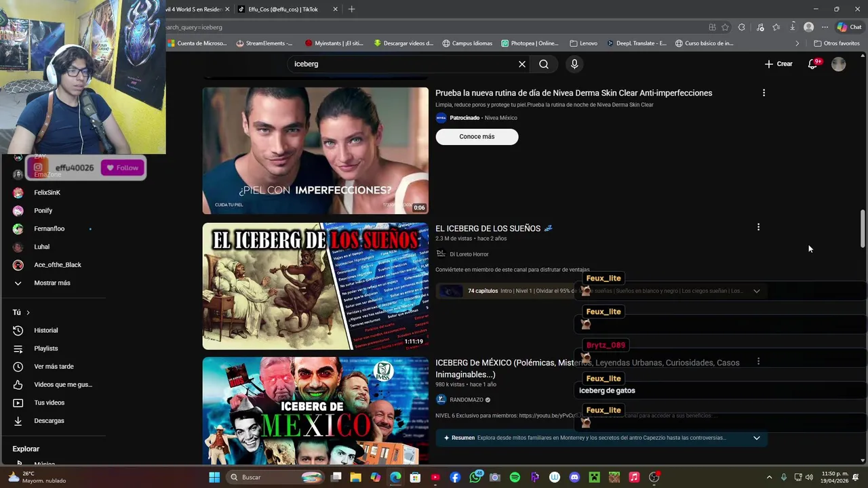Viewport: 868px width, 488px height.
Task: Show more bookmarks bar overflow chevron
Action: point(797,43)
